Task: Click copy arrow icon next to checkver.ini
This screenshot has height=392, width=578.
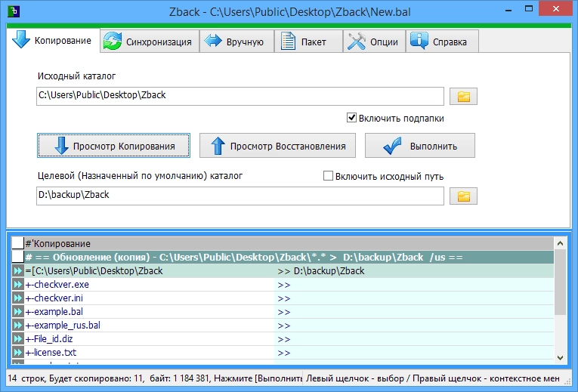Action: tap(17, 298)
